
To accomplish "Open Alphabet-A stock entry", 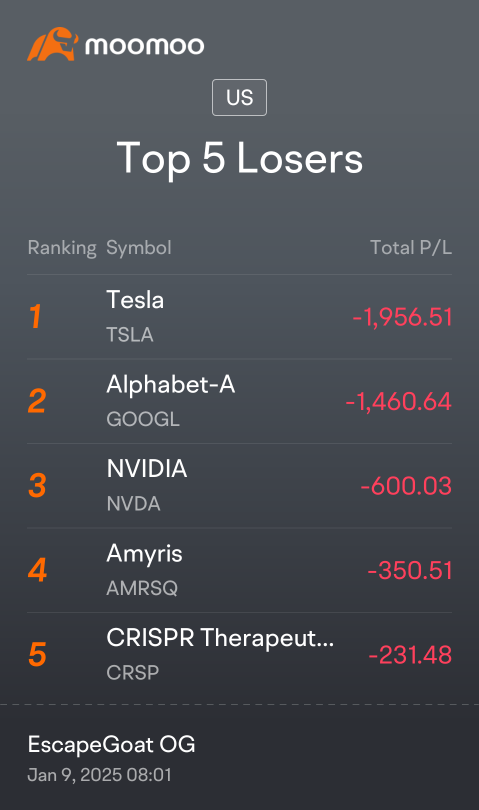I will [x=239, y=401].
